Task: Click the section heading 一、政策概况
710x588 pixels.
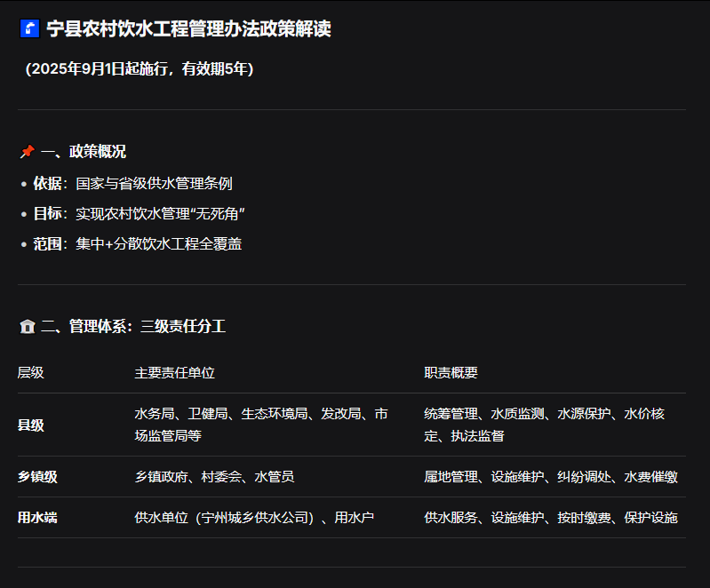Action: pyautogui.click(x=84, y=152)
